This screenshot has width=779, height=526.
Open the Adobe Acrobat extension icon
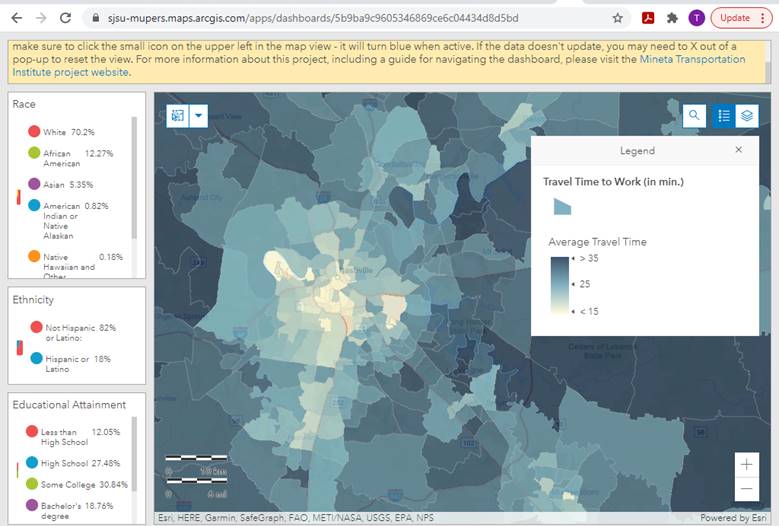pos(648,18)
